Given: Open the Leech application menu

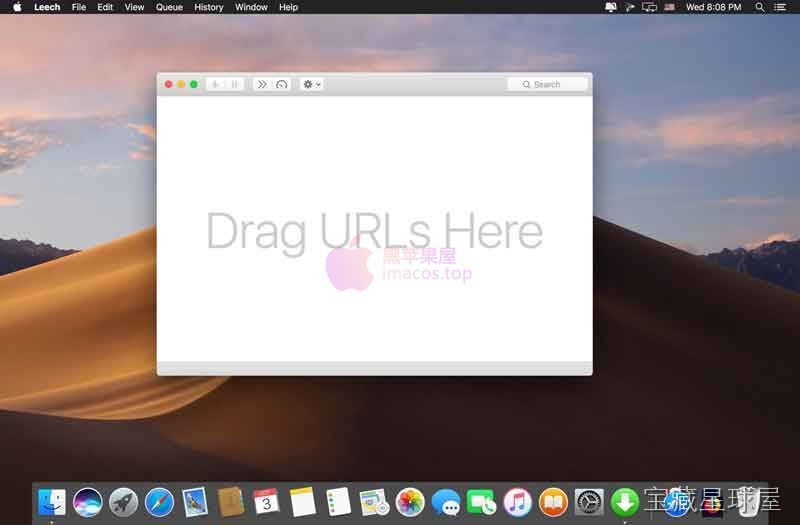Looking at the screenshot, I should pos(47,7).
